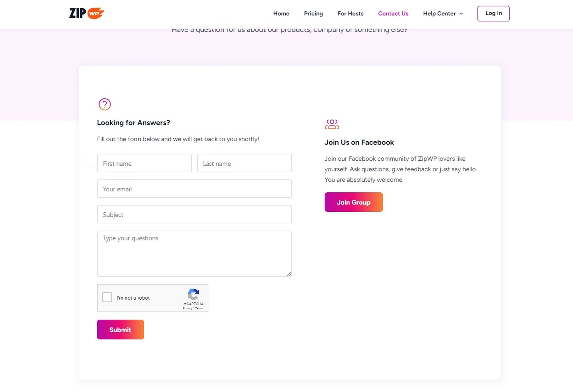
Task: Open the For Hosts page
Action: 350,14
